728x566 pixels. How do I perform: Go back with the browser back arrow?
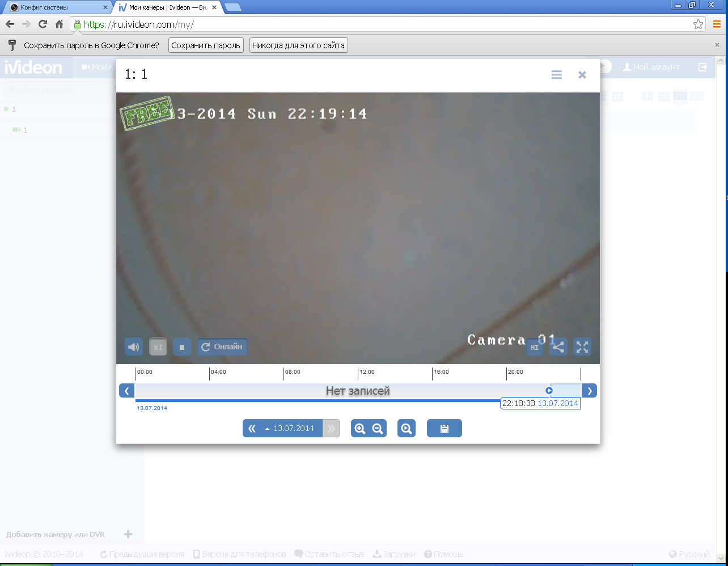[x=10, y=24]
